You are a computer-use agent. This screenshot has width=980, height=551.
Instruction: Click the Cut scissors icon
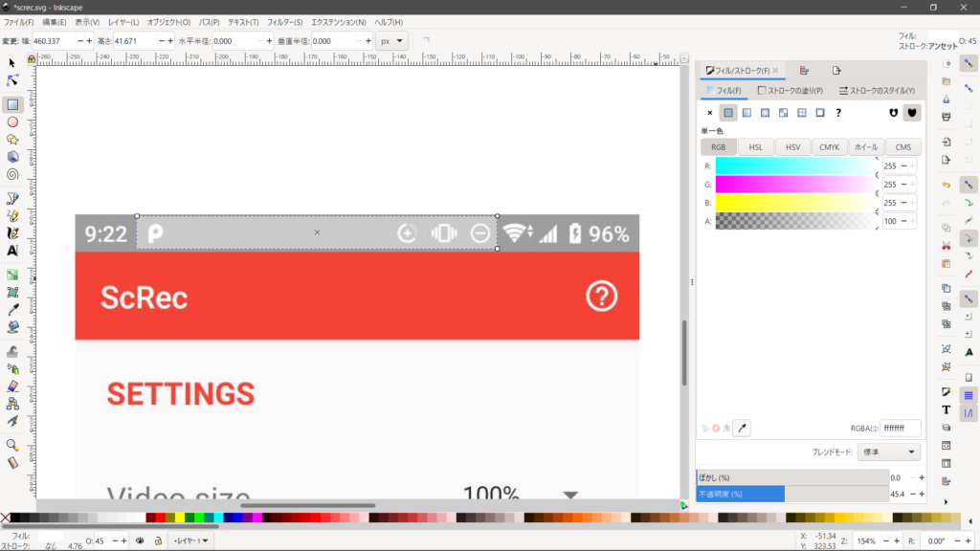coord(947,246)
